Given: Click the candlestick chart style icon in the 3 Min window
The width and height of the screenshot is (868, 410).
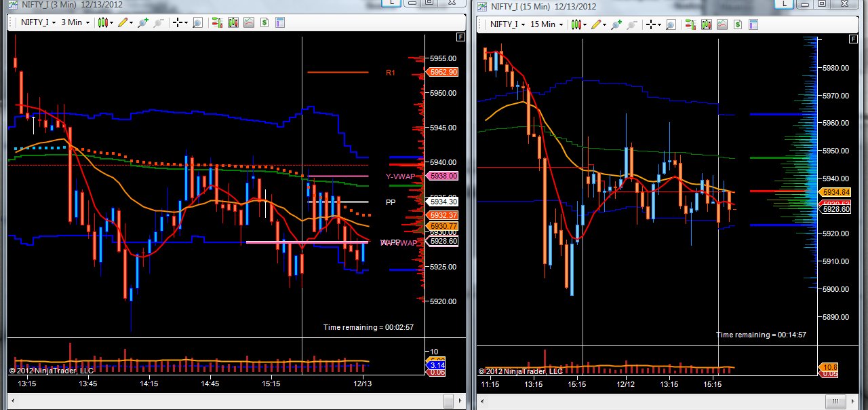Looking at the screenshot, I should (103, 22).
